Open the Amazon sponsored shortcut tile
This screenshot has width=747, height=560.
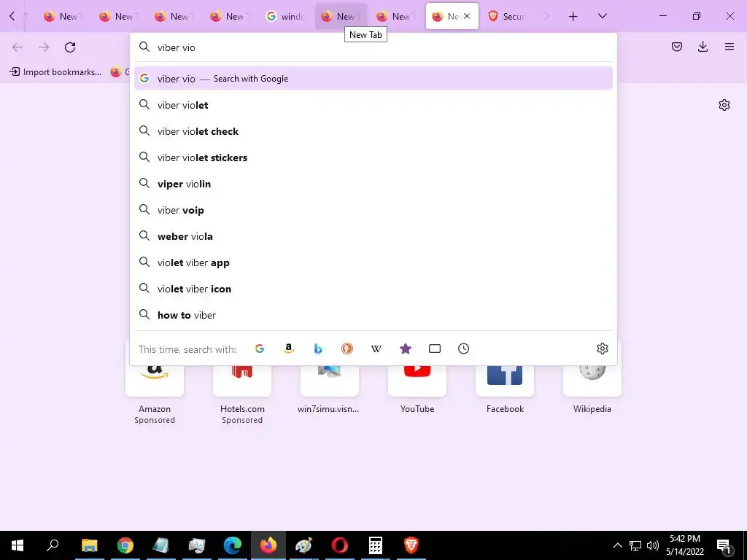point(155,381)
